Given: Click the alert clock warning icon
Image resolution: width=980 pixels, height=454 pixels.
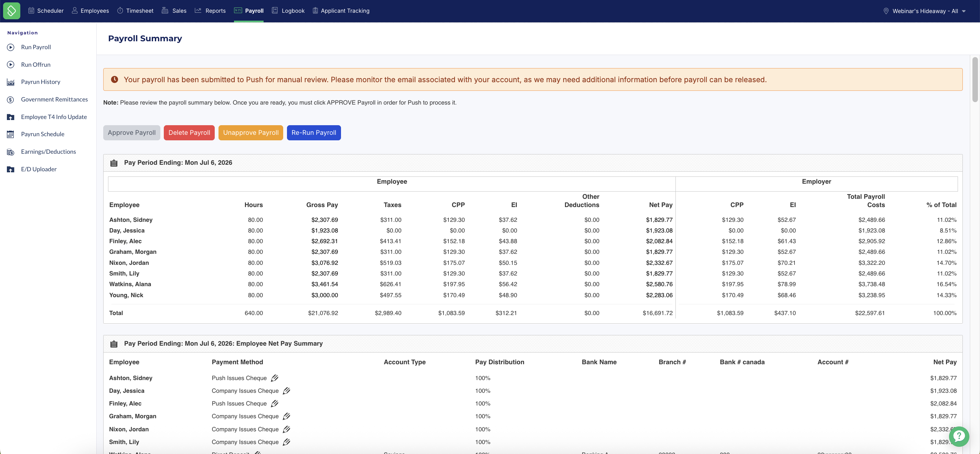Looking at the screenshot, I should coord(114,79).
